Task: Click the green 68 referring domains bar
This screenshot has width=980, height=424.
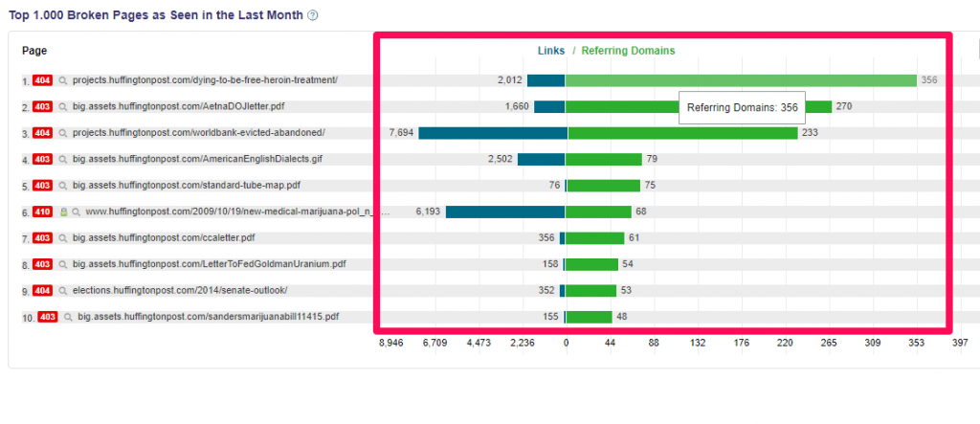Action: (x=598, y=212)
